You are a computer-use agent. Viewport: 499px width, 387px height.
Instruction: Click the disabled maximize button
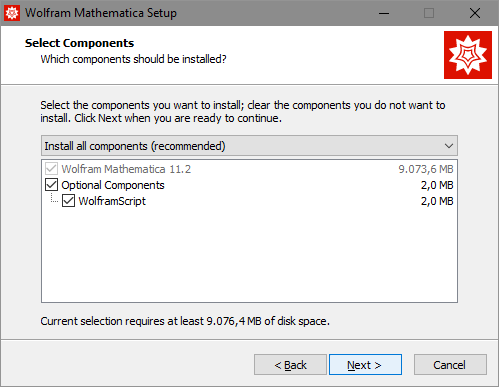[429, 13]
